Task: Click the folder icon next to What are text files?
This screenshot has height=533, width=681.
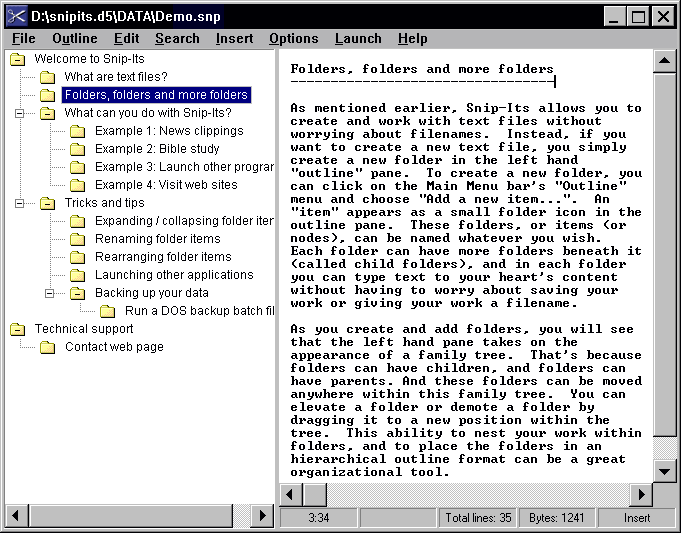Action: tap(47, 77)
